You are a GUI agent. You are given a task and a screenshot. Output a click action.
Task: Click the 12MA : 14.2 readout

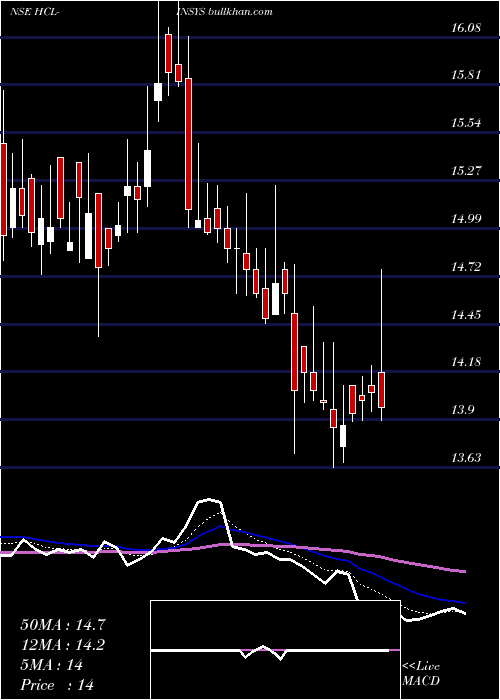pyautogui.click(x=63, y=645)
